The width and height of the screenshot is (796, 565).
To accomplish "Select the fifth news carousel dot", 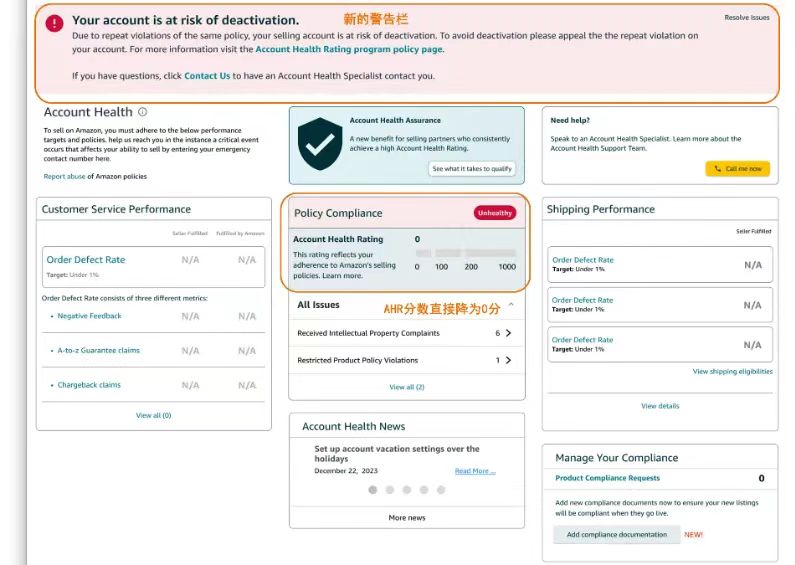I will (x=441, y=490).
